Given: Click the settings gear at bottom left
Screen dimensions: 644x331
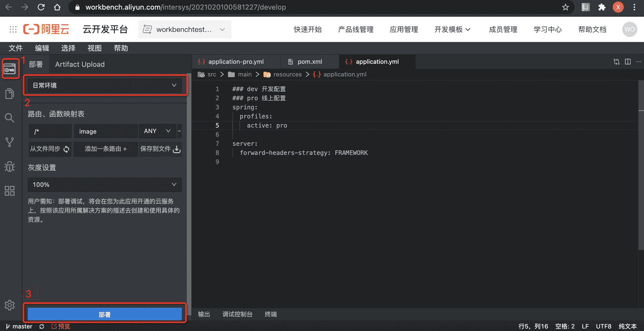Looking at the screenshot, I should [9, 306].
